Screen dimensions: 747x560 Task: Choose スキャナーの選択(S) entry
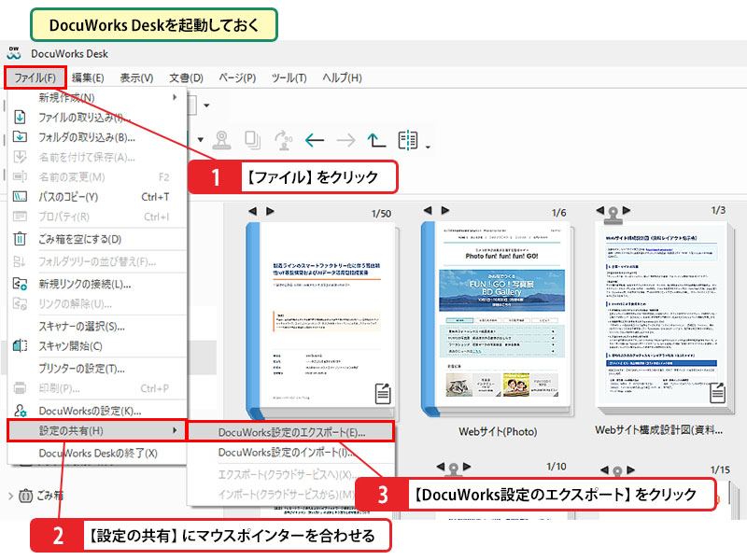pos(97,326)
